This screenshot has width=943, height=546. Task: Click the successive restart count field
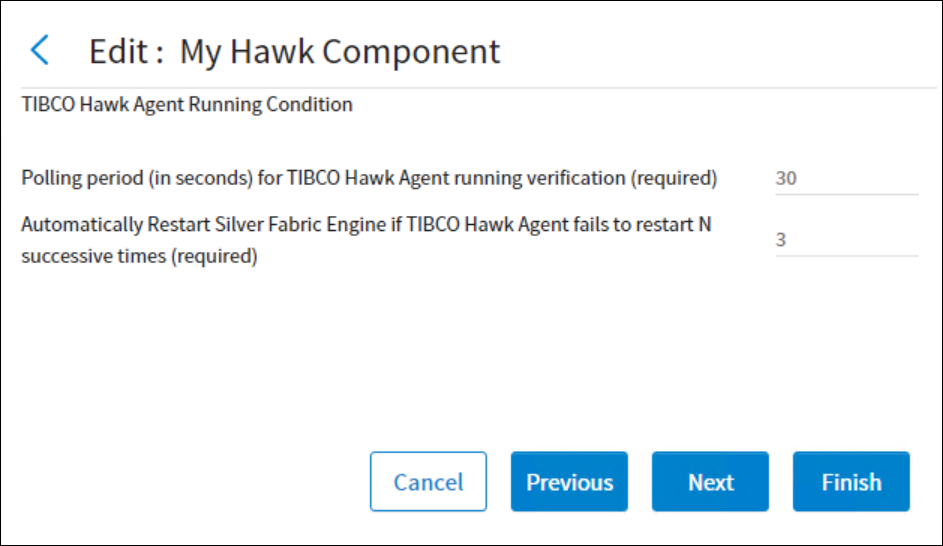(x=845, y=240)
